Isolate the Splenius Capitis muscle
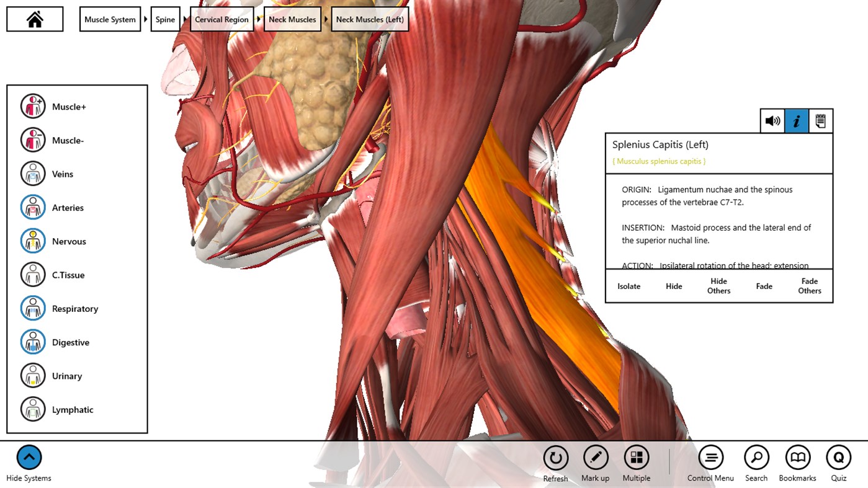 point(629,286)
